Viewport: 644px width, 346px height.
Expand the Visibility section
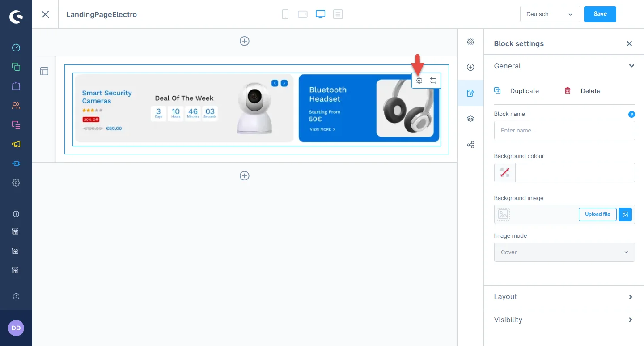point(563,320)
